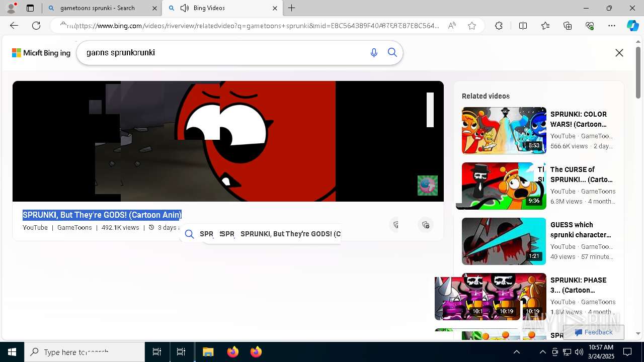The image size is (644, 362).
Task: Click the channel avatar in the video corner
Action: click(x=428, y=186)
